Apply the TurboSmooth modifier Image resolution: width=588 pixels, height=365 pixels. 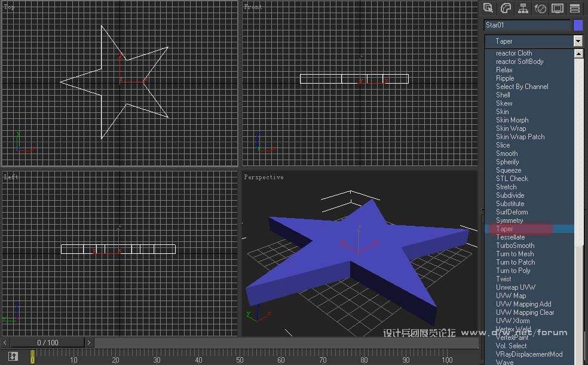(515, 246)
